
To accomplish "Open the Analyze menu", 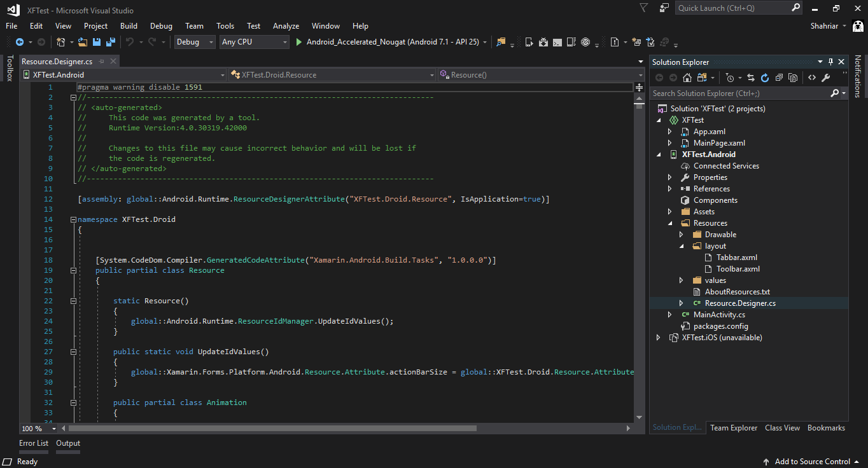I will pos(286,26).
